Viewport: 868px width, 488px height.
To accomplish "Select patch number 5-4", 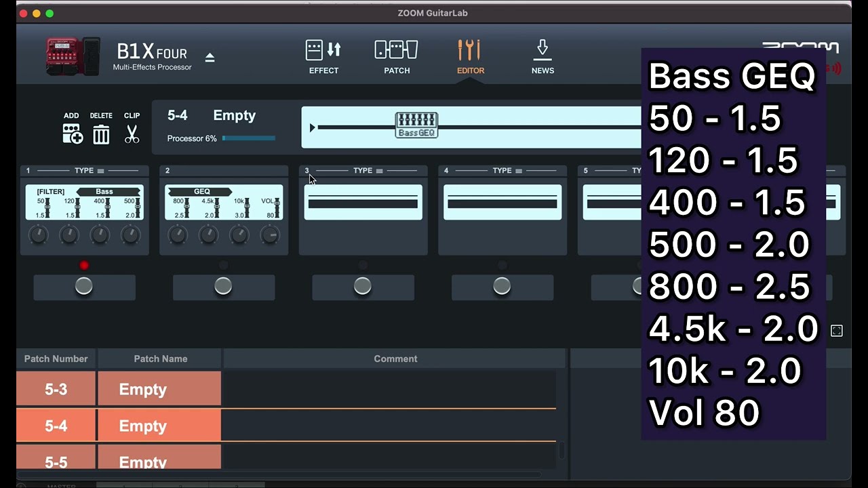I will click(x=56, y=426).
